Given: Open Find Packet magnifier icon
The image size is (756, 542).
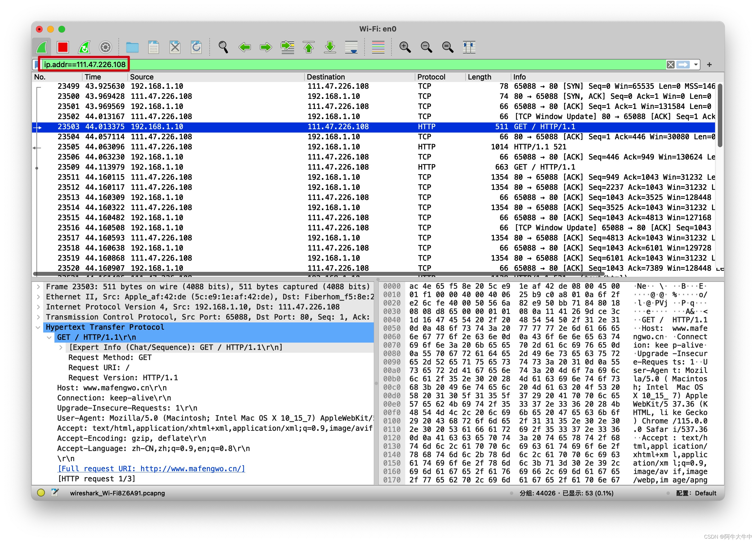Looking at the screenshot, I should (x=223, y=47).
